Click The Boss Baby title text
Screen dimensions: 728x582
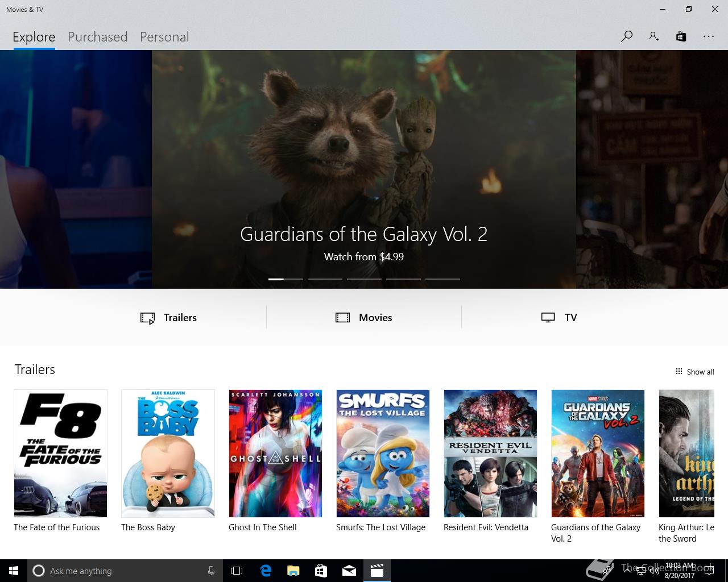[x=148, y=527]
